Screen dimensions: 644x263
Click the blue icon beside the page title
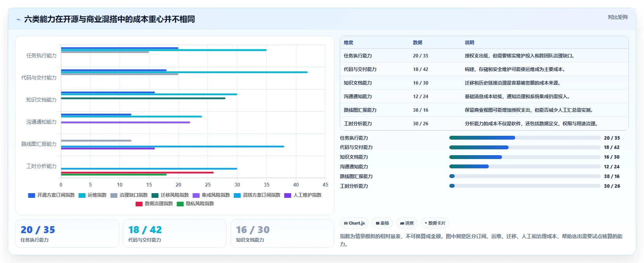pos(18,19)
